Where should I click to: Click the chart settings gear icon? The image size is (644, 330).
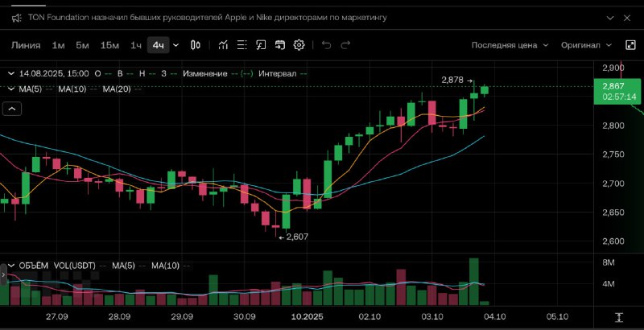point(299,45)
